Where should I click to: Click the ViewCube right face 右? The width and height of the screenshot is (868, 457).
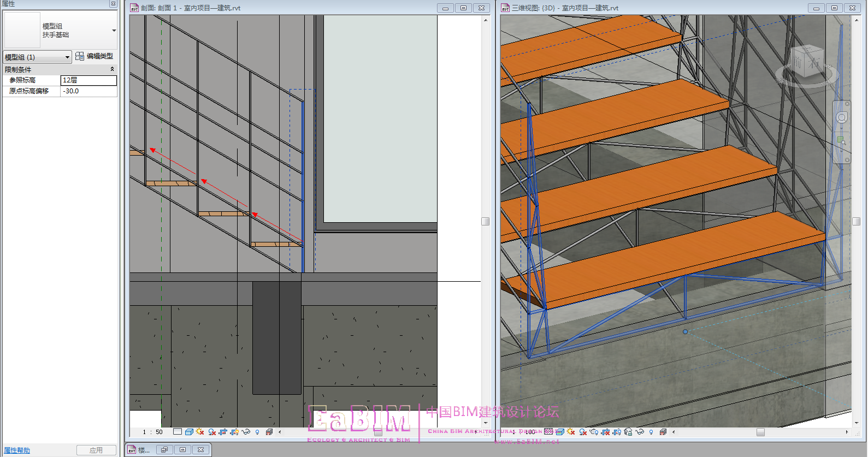814,63
